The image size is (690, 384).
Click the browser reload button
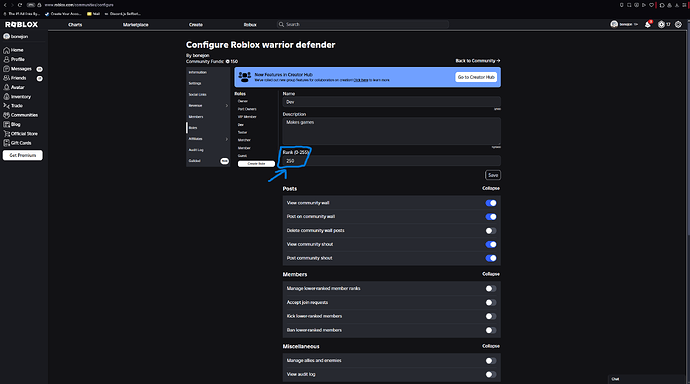click(x=20, y=5)
